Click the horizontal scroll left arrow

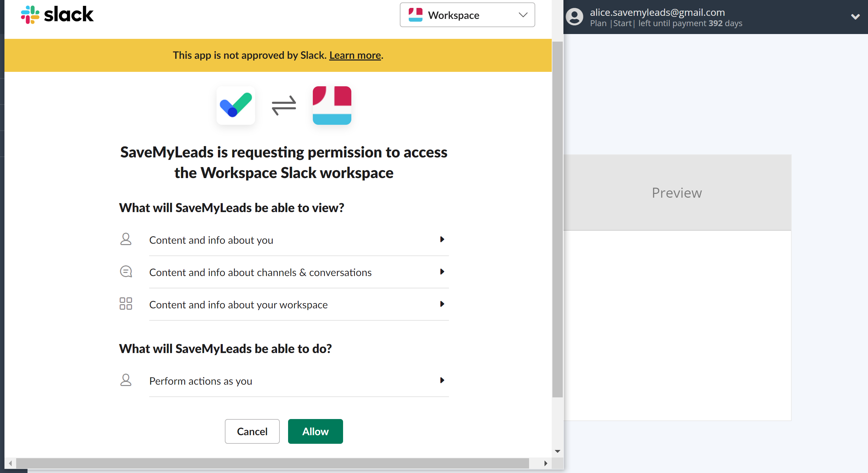[x=10, y=463]
